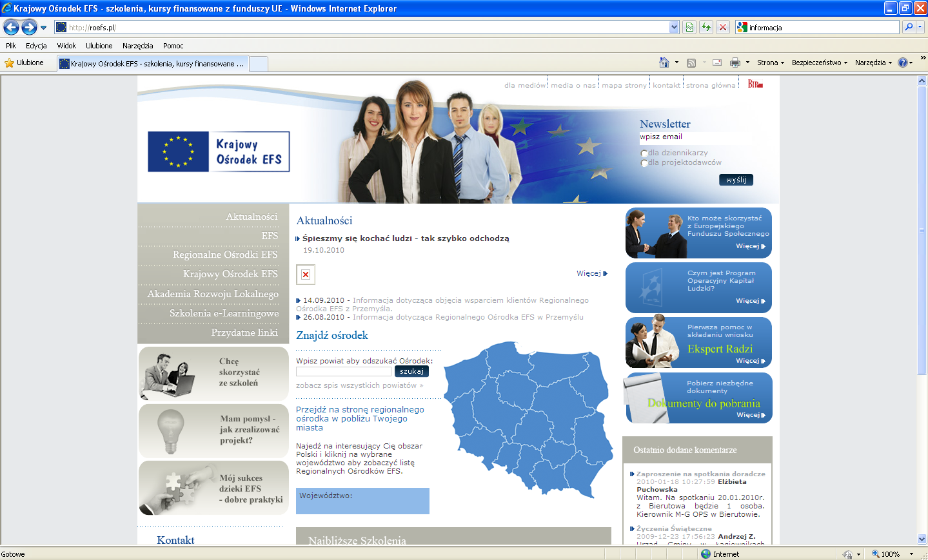Expand the Print options dropdown arrow
Viewport: 928px width, 560px height.
(x=747, y=63)
